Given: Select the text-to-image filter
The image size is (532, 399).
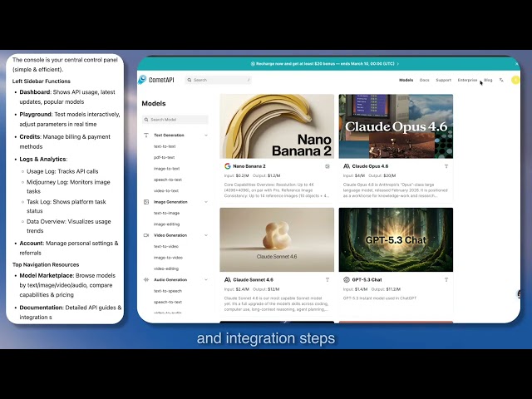Looking at the screenshot, I should click(166, 213).
